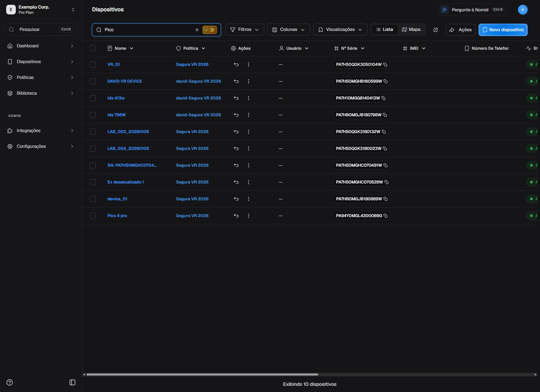Screen dimensions: 540x392
Task: Click the horizontal scrollbar at table bottom
Action: (x=202, y=375)
